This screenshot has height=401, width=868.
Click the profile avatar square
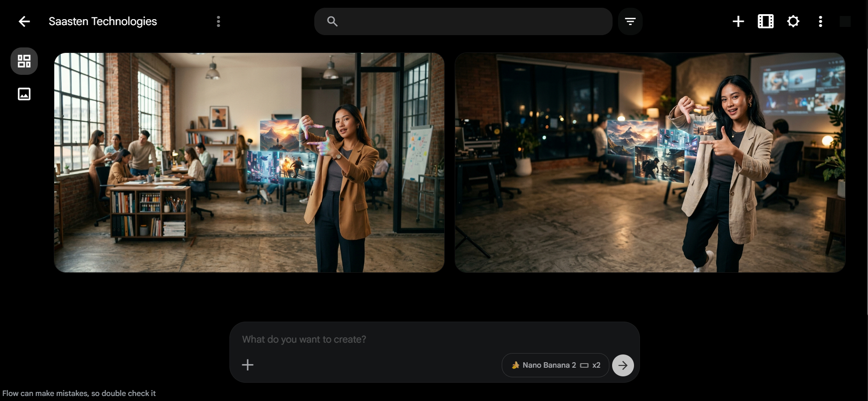[x=845, y=21]
